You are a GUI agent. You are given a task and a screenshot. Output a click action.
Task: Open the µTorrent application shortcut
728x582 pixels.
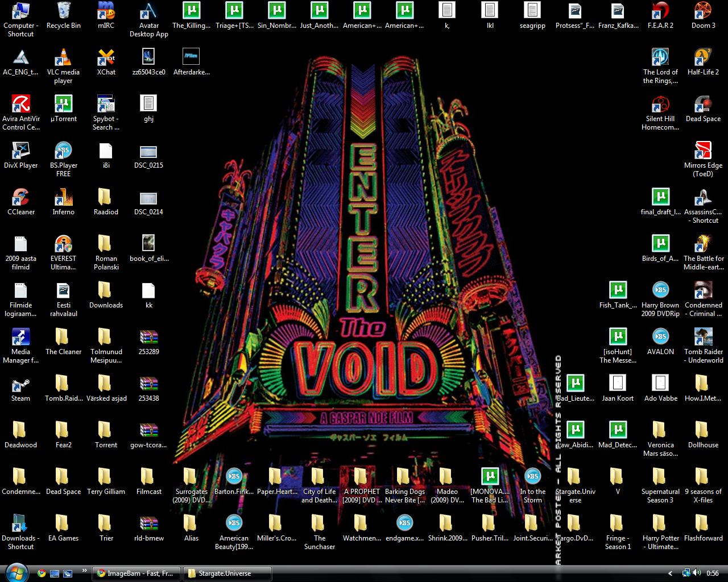[63, 109]
